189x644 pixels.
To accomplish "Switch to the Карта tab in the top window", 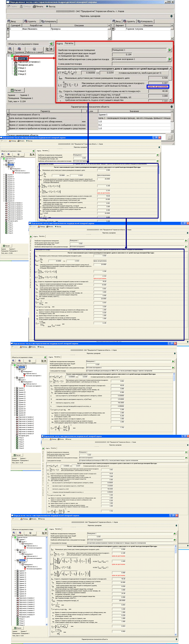I will point(60,43).
